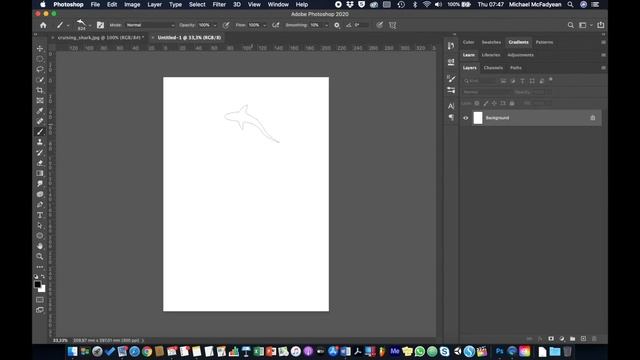This screenshot has width=640, height=360.
Task: Enable airbrush-style build-up
Action: [x=276, y=25]
